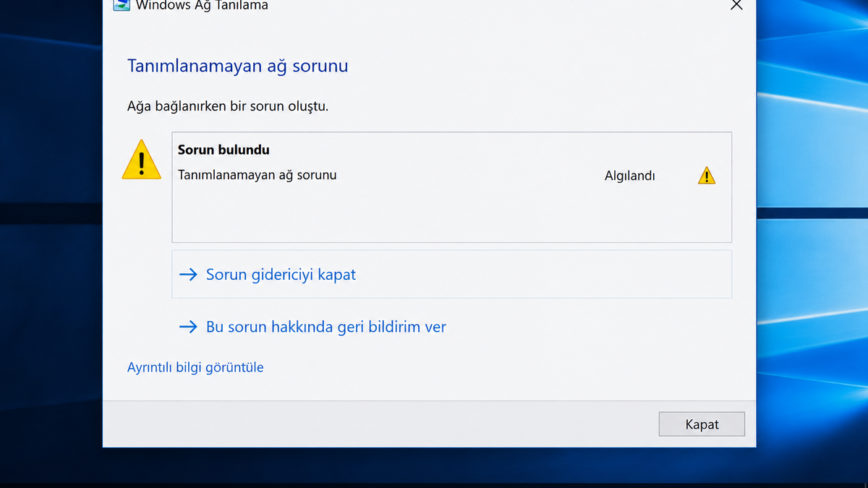Choose Bu sorun hakkında geri bildirim ver
868x488 pixels.
(312, 327)
